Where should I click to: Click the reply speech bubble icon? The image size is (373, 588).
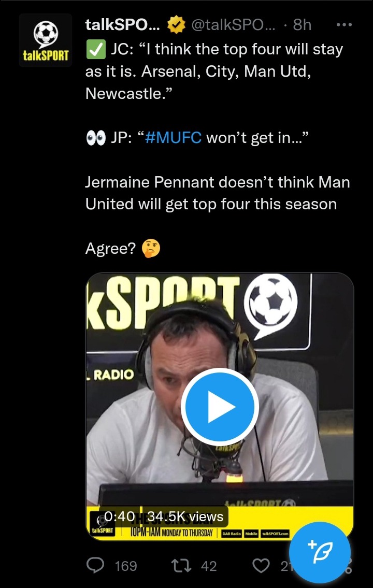(x=95, y=566)
